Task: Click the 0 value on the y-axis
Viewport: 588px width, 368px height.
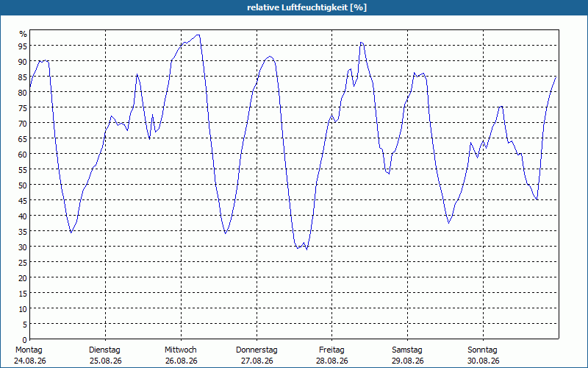Action: pos(25,340)
